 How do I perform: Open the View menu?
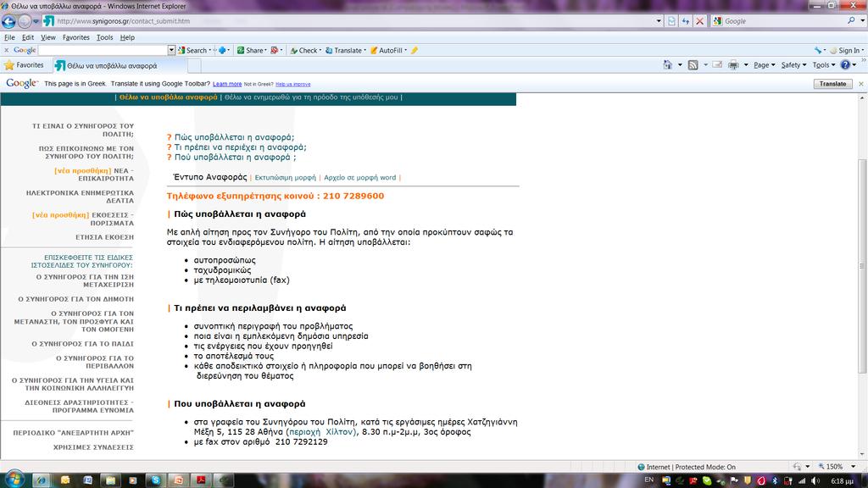48,37
